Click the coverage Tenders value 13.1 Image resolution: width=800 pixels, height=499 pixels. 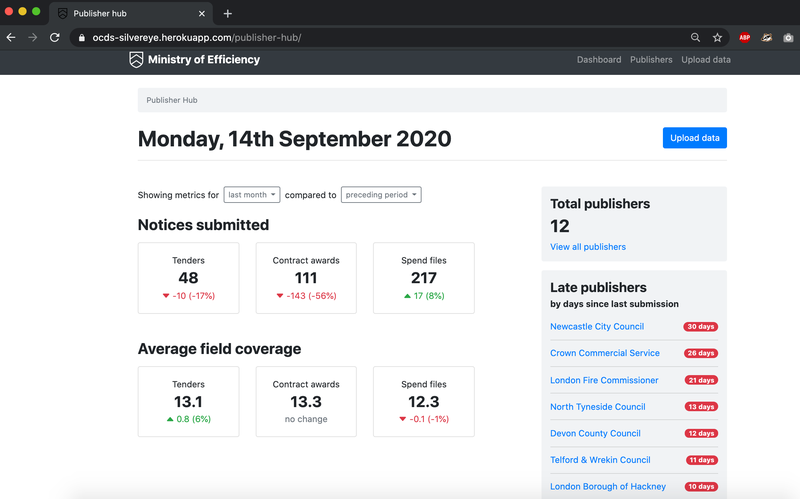(188, 402)
